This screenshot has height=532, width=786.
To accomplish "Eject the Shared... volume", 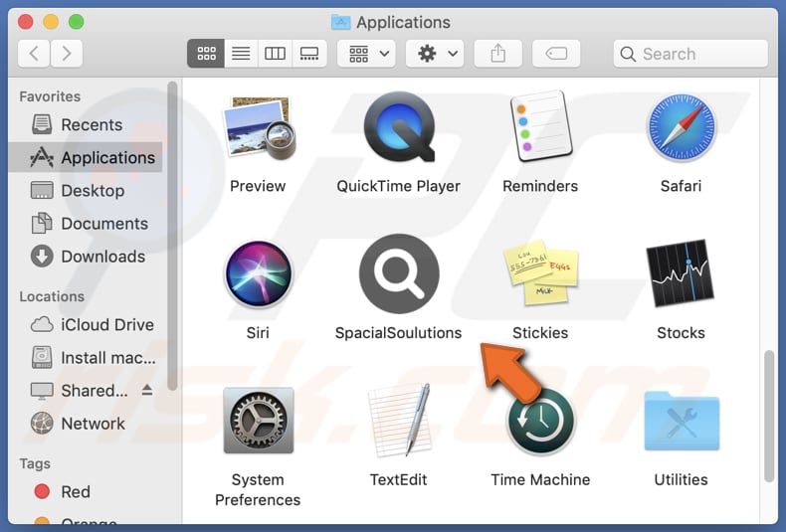I will [x=147, y=390].
